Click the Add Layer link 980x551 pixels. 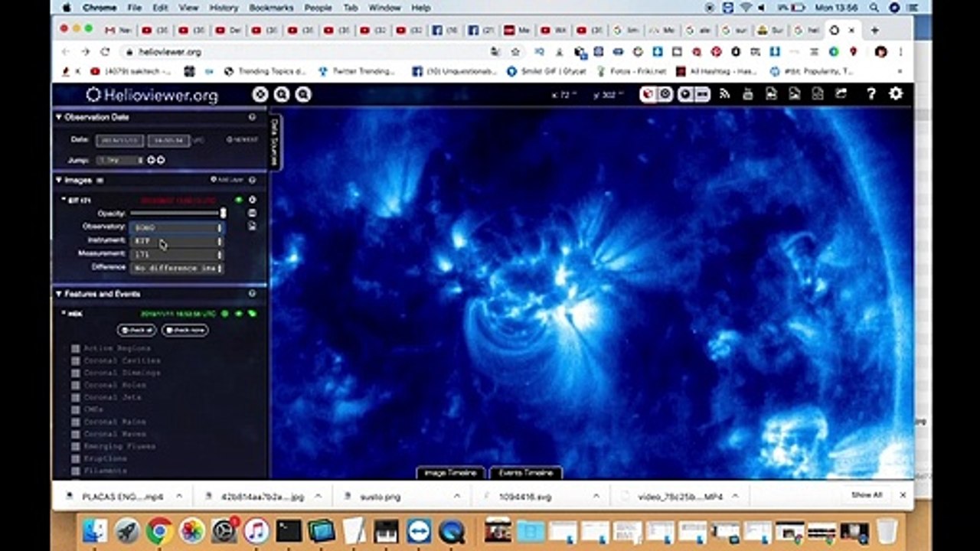pos(226,180)
